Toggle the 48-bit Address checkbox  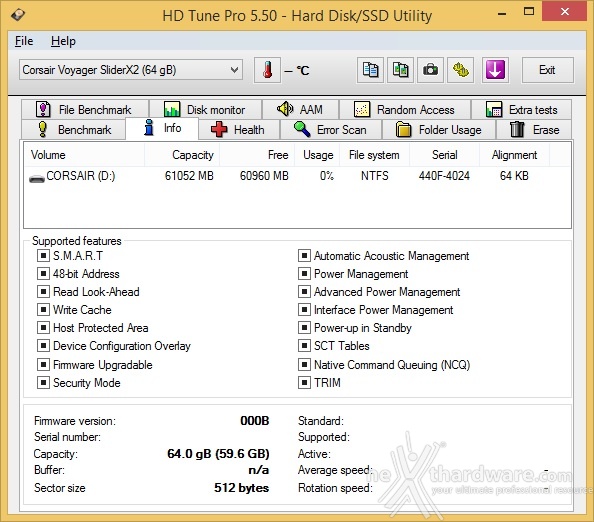[x=43, y=274]
